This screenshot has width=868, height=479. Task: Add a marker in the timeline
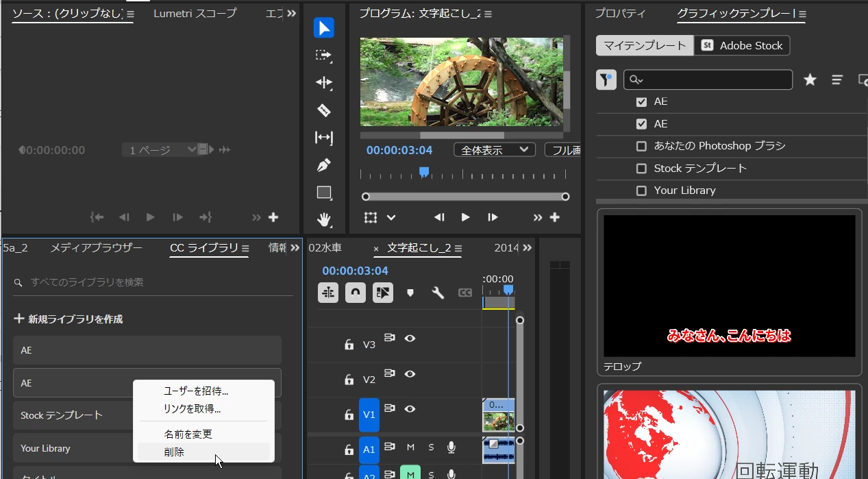point(410,293)
